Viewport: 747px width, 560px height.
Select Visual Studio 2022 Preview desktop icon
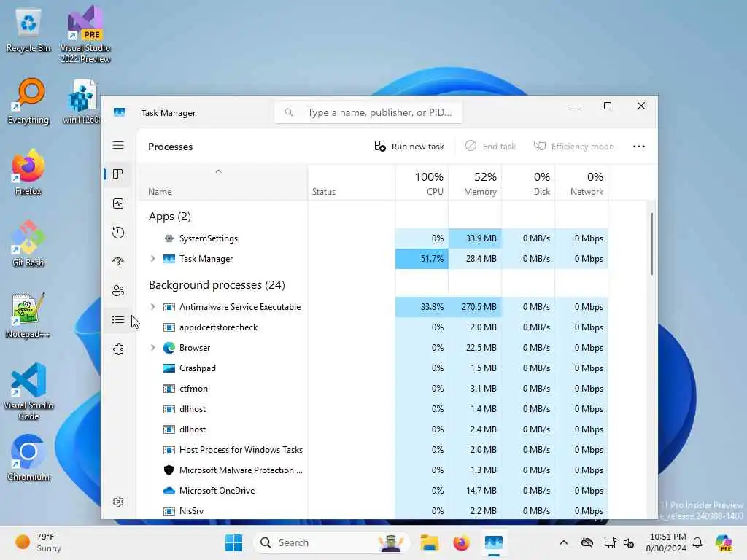tap(85, 34)
